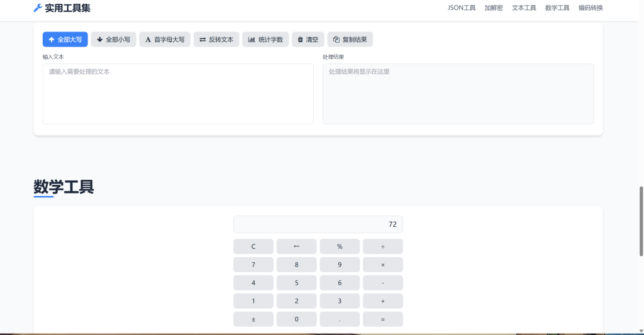Tap the calculator digit 5
Screen dimensions: 644x335
(297, 283)
